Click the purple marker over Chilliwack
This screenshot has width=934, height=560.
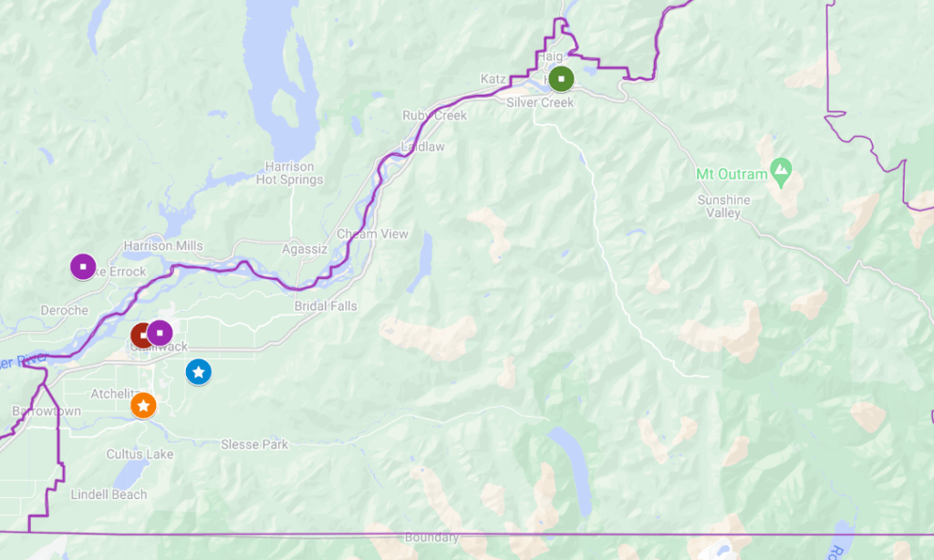(160, 333)
